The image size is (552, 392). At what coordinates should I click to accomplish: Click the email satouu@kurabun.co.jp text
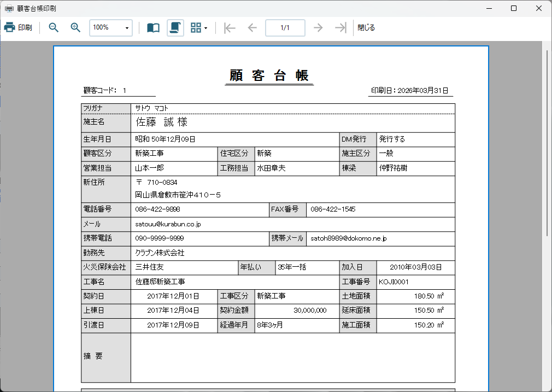[x=168, y=224]
